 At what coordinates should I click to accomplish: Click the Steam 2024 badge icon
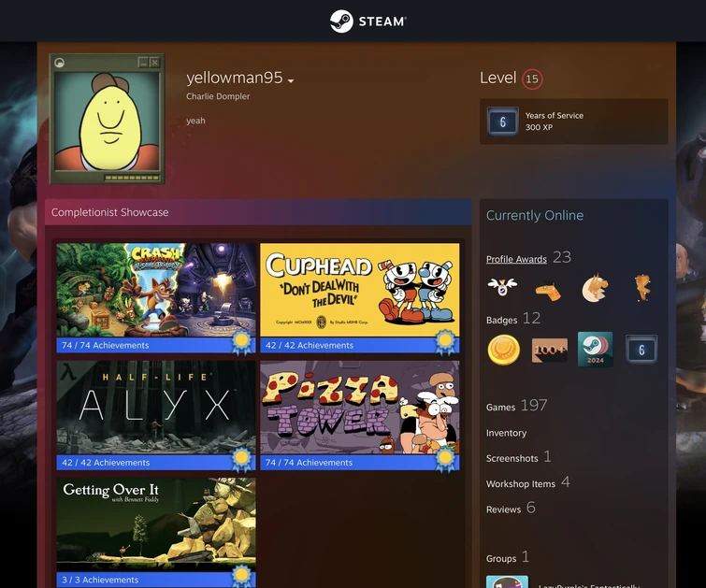pos(596,349)
